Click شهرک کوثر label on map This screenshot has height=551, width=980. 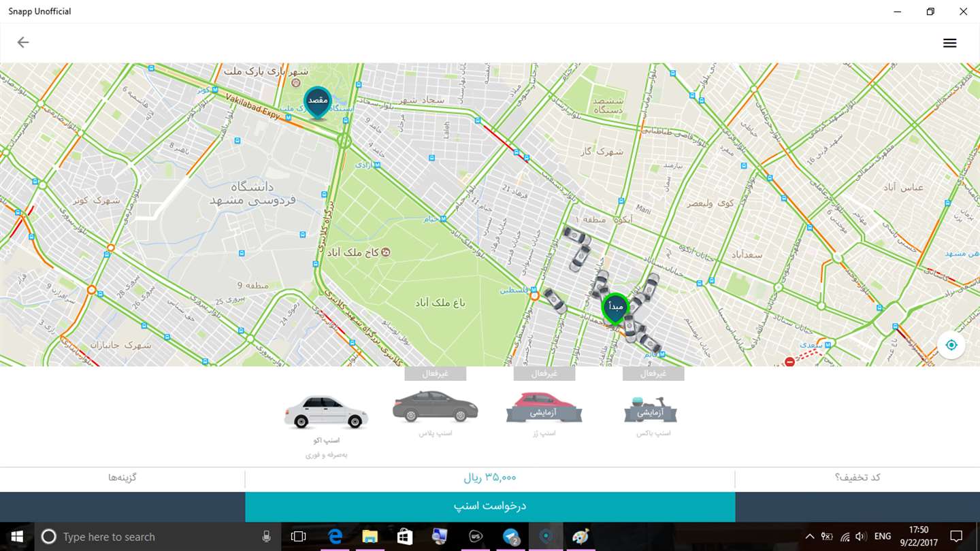pos(96,201)
